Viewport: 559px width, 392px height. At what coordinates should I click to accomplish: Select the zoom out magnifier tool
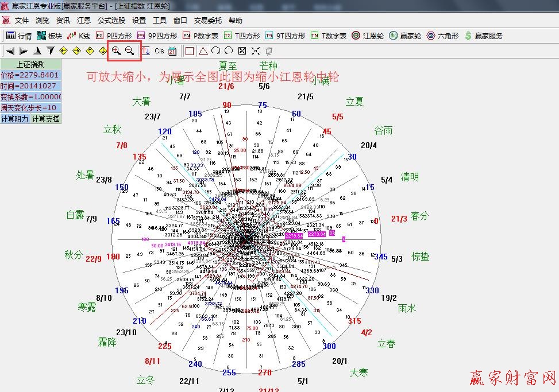pos(128,51)
